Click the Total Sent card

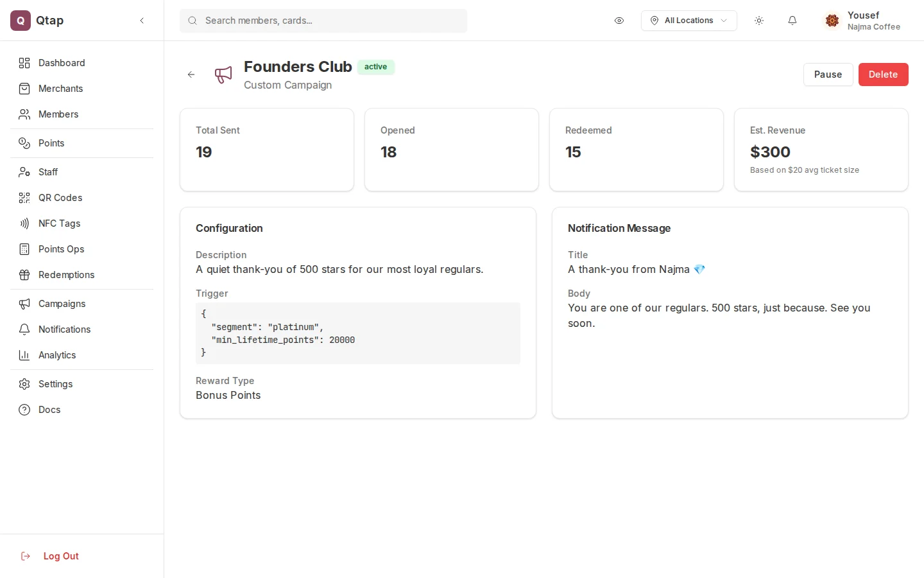267,150
